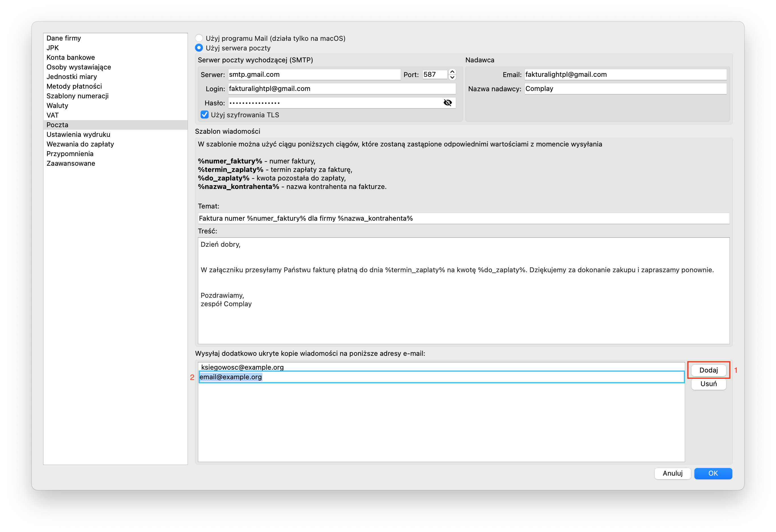The height and width of the screenshot is (532, 776).
Task: Click the Nazwa nadawcy field
Action: 626,89
